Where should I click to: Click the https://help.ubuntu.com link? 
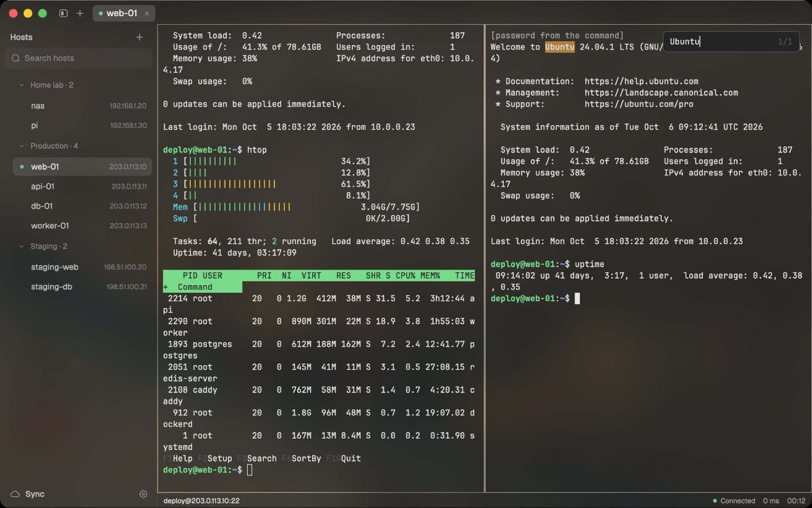tap(641, 81)
